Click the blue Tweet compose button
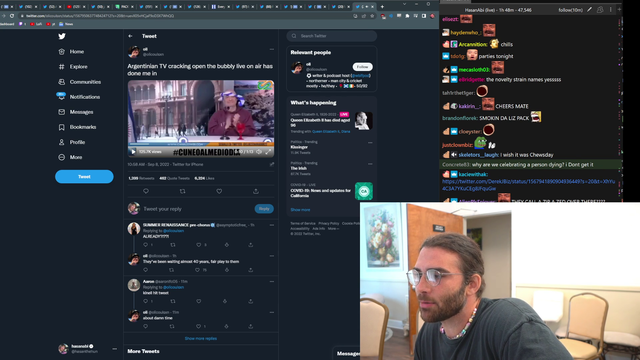The width and height of the screenshot is (640, 360). pos(84,177)
